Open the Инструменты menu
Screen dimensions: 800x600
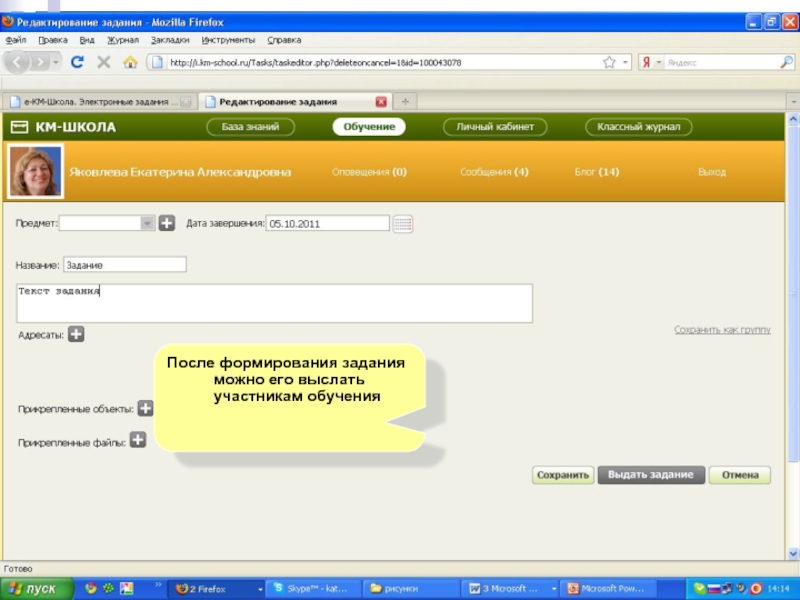click(x=226, y=40)
